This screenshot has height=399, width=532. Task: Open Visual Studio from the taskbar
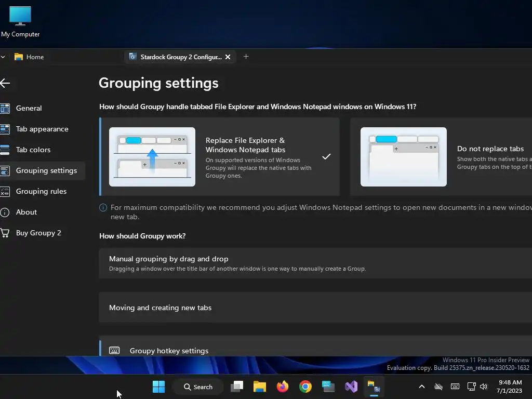pyautogui.click(x=351, y=387)
